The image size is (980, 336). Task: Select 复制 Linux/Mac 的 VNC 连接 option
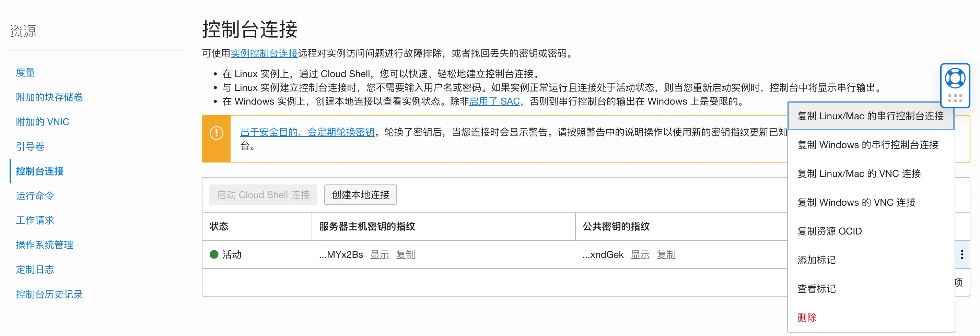click(x=859, y=174)
